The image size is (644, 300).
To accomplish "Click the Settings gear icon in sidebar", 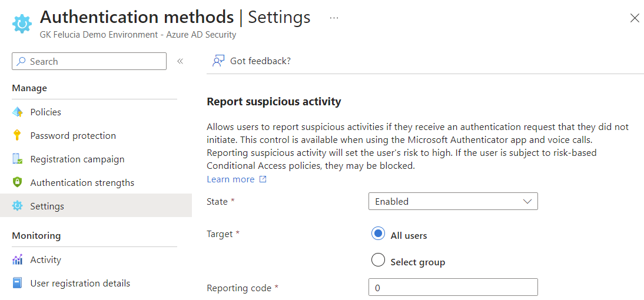I will pyautogui.click(x=17, y=206).
